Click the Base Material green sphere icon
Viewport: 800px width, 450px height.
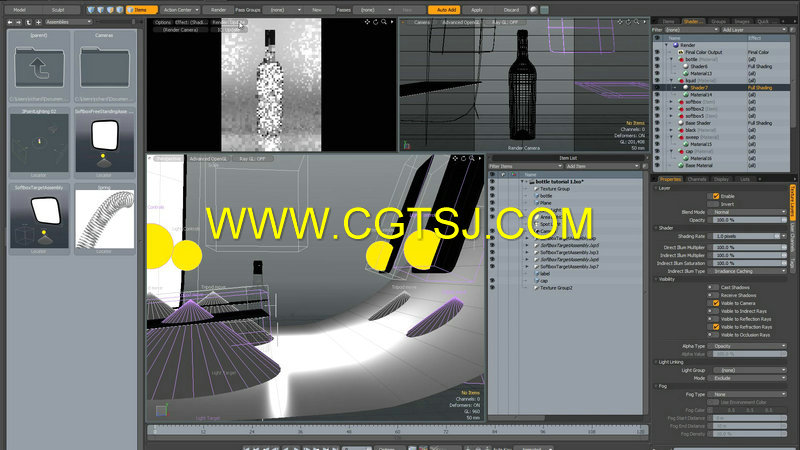click(681, 165)
